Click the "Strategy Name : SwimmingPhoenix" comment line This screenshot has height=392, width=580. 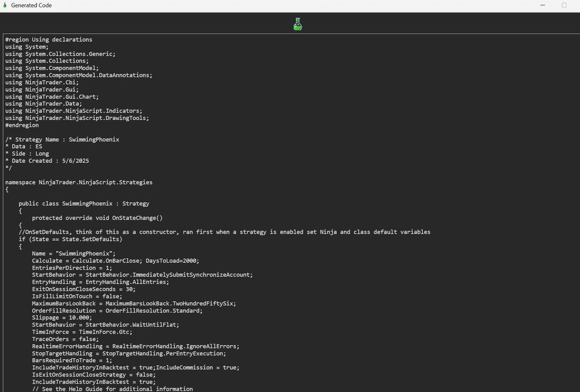[x=62, y=140]
